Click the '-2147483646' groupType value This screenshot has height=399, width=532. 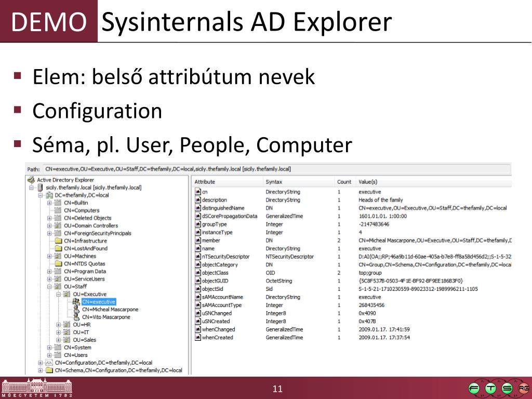tap(374, 224)
